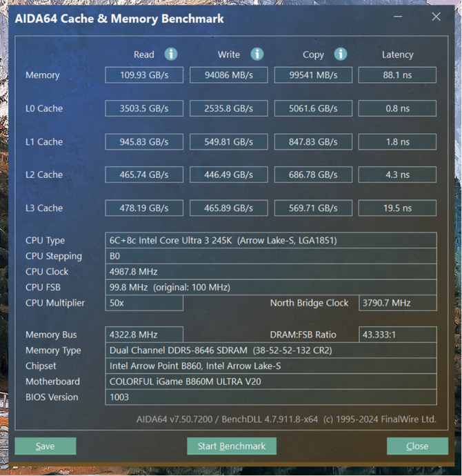Select L0 Cache read 3503.5 GB/s

144,108
